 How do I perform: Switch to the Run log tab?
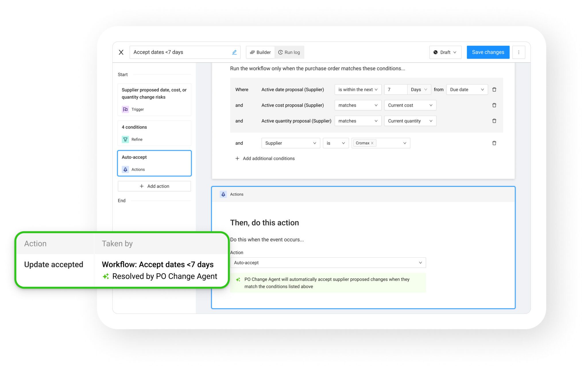[x=289, y=52]
